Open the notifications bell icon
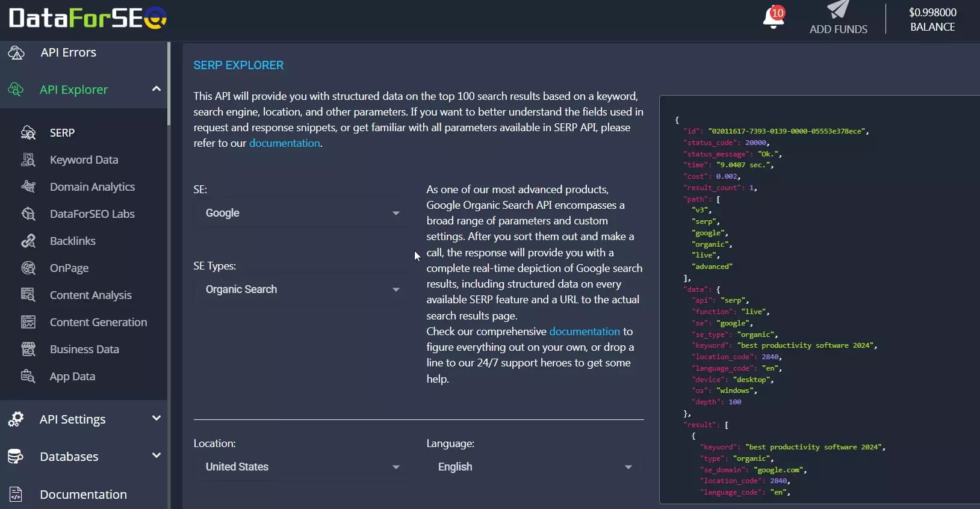Image resolution: width=980 pixels, height=509 pixels. 773,18
